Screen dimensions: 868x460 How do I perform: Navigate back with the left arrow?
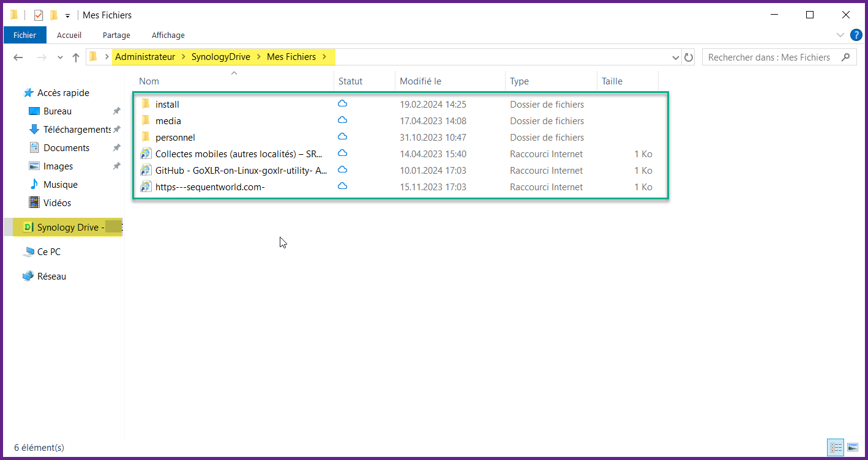pyautogui.click(x=18, y=57)
